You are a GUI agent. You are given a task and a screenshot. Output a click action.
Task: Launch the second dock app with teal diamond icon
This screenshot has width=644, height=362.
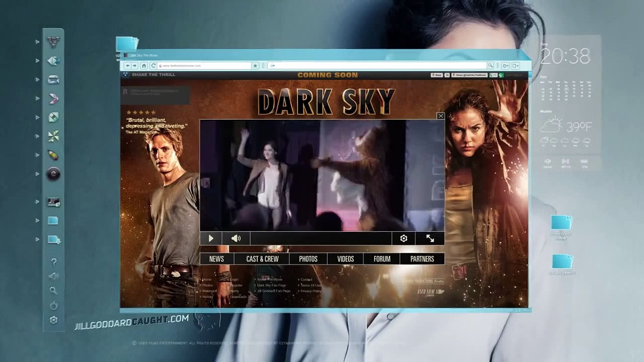click(53, 61)
